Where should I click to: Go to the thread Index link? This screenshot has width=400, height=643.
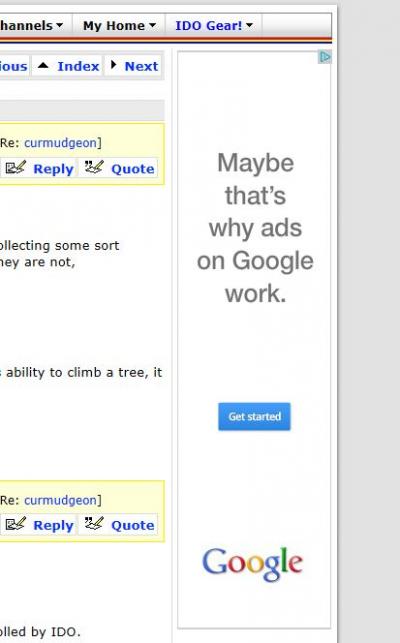pos(78,66)
